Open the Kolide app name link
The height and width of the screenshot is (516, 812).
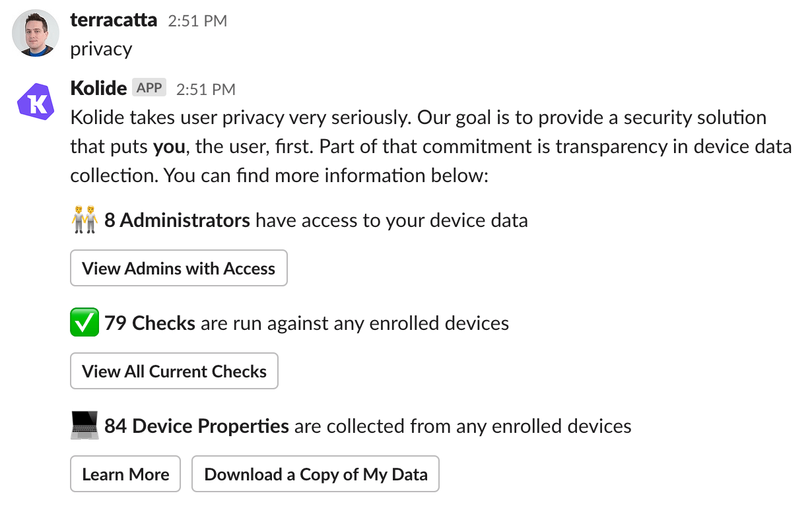point(98,88)
